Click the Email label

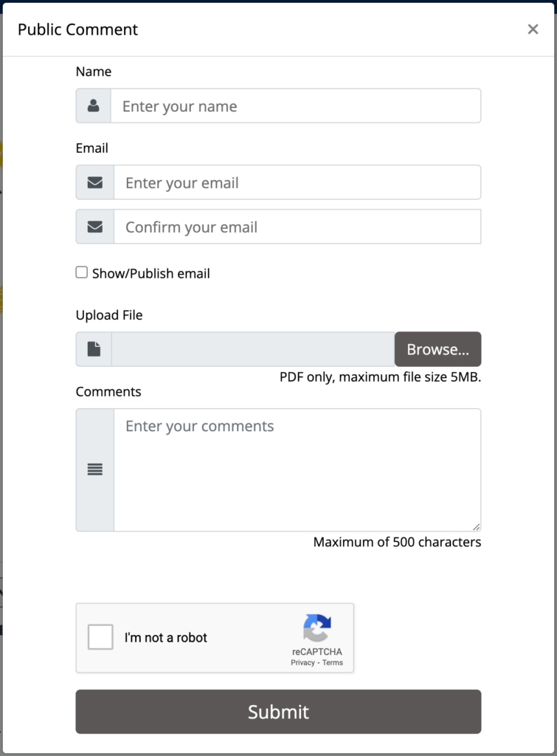(x=91, y=148)
